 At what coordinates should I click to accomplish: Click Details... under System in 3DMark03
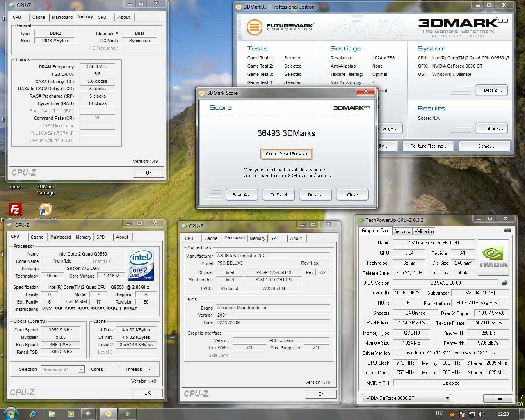(x=493, y=90)
